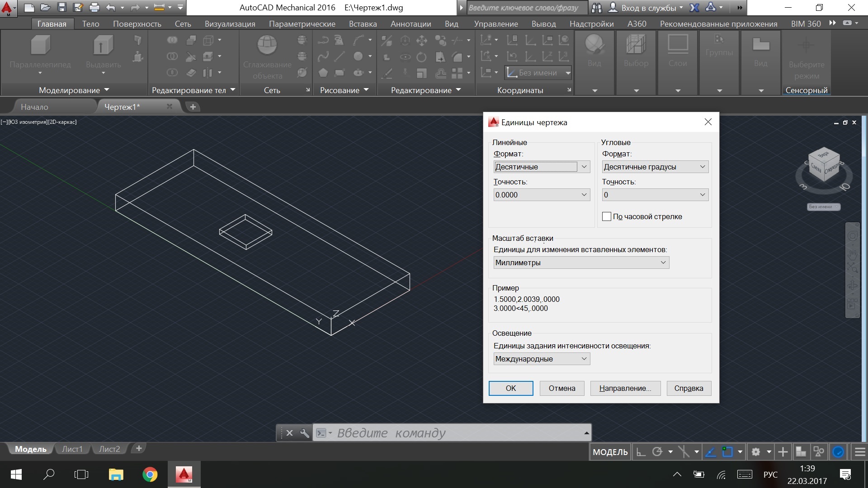Click the wrench icon in command line

[305, 433]
